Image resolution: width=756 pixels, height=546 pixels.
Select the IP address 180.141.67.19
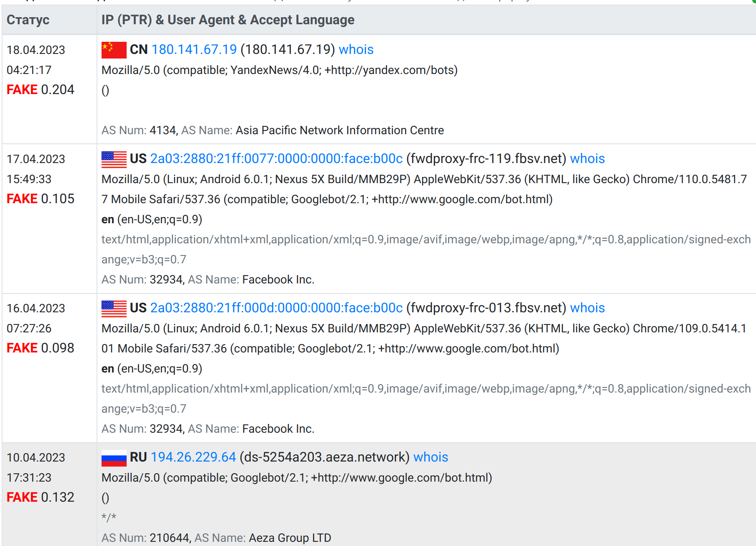[x=193, y=49]
